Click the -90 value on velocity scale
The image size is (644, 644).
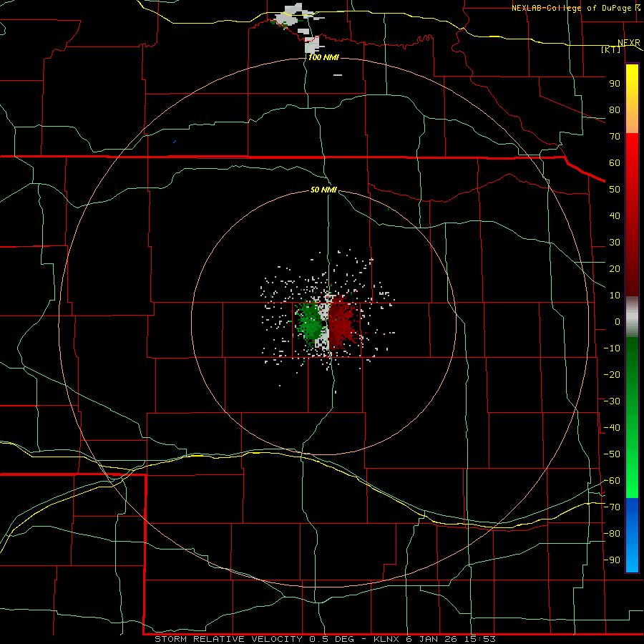tap(612, 560)
